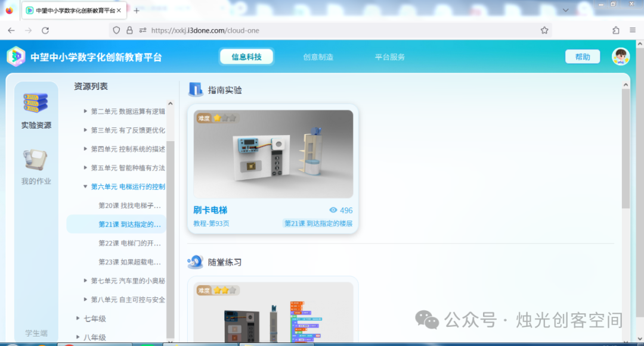This screenshot has height=346, width=644.
Task: Reload the page with the refresh icon
Action: (45, 30)
